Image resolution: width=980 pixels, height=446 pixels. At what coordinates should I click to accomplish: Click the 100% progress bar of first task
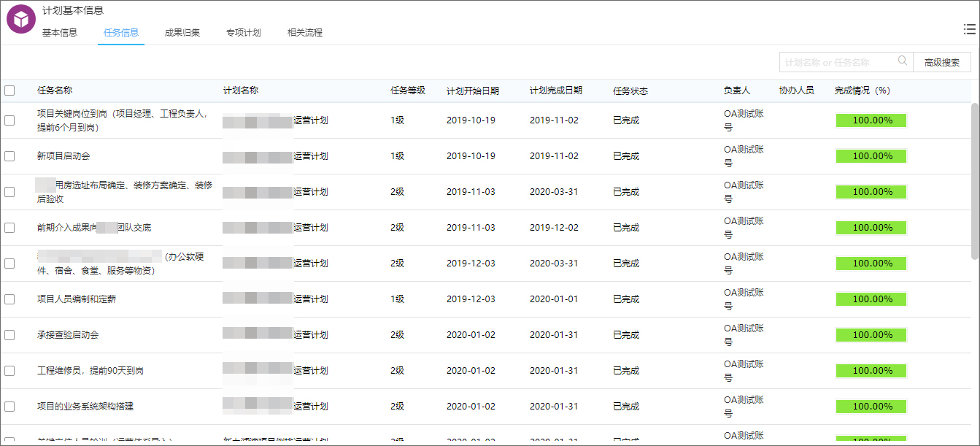[x=871, y=120]
